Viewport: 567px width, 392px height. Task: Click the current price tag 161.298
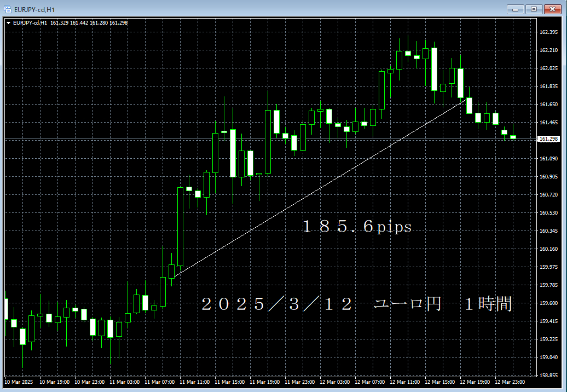(548, 139)
